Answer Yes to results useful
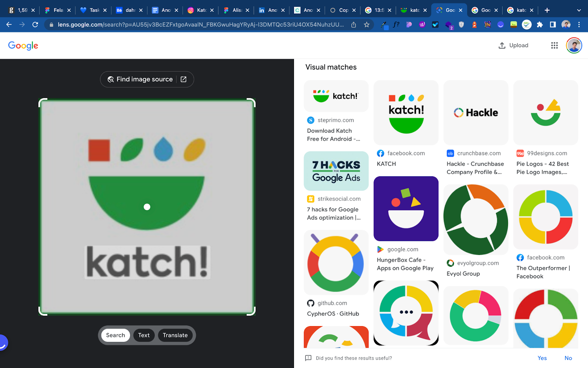Screen dimensions: 588x368 (542, 358)
